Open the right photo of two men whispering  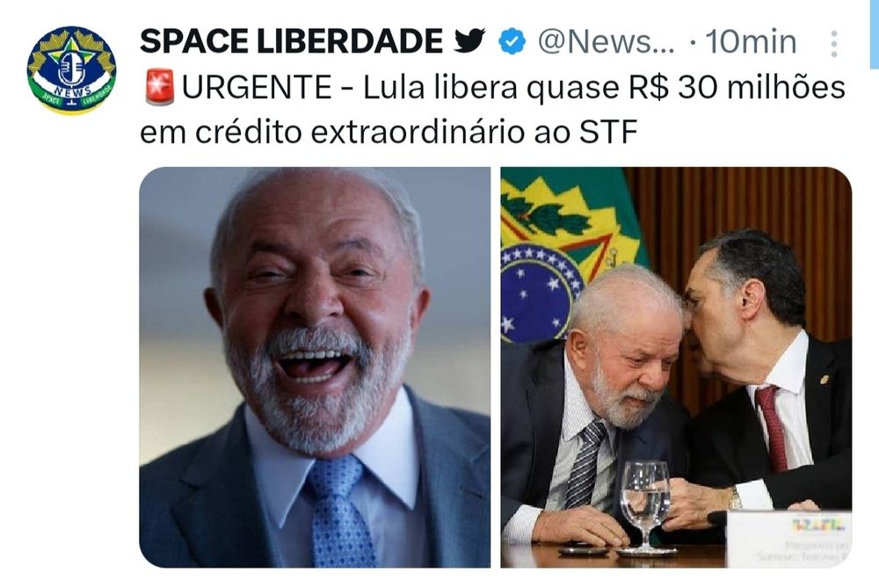(x=676, y=367)
